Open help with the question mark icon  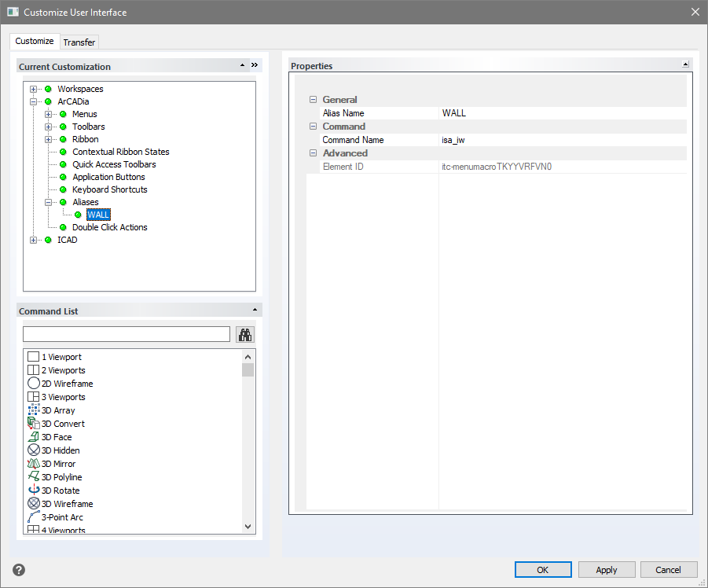pos(19,570)
